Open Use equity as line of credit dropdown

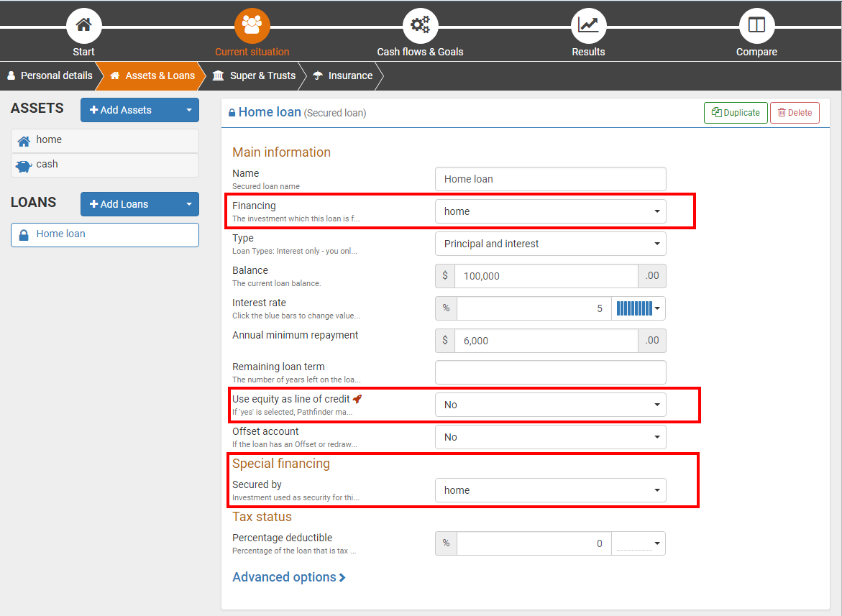point(550,405)
